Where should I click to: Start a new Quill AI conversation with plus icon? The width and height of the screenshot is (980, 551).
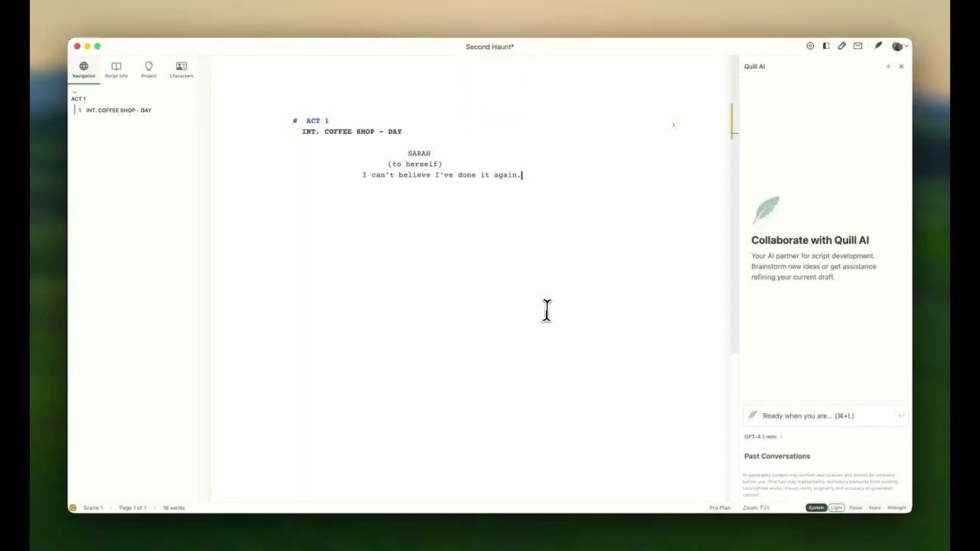click(x=888, y=67)
